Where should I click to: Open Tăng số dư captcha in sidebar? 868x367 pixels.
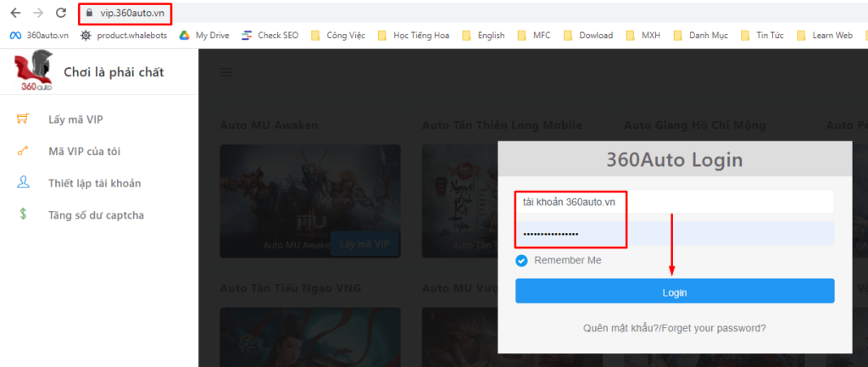(96, 215)
